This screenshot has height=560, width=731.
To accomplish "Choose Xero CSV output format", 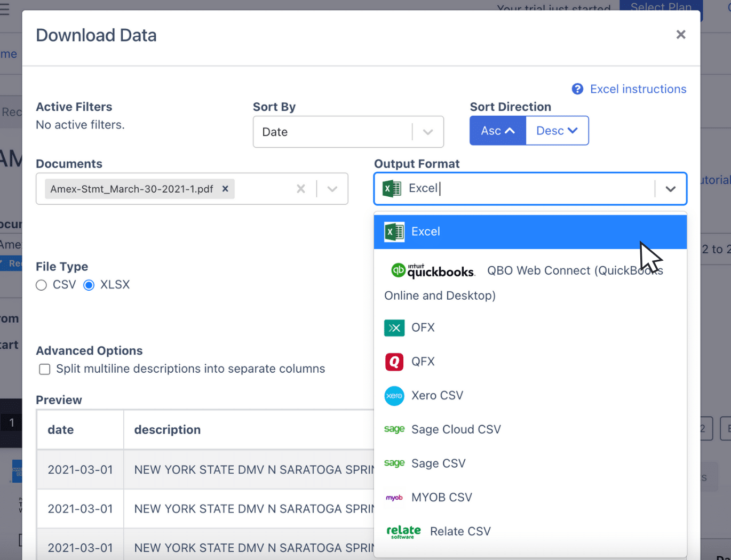I will (x=530, y=396).
